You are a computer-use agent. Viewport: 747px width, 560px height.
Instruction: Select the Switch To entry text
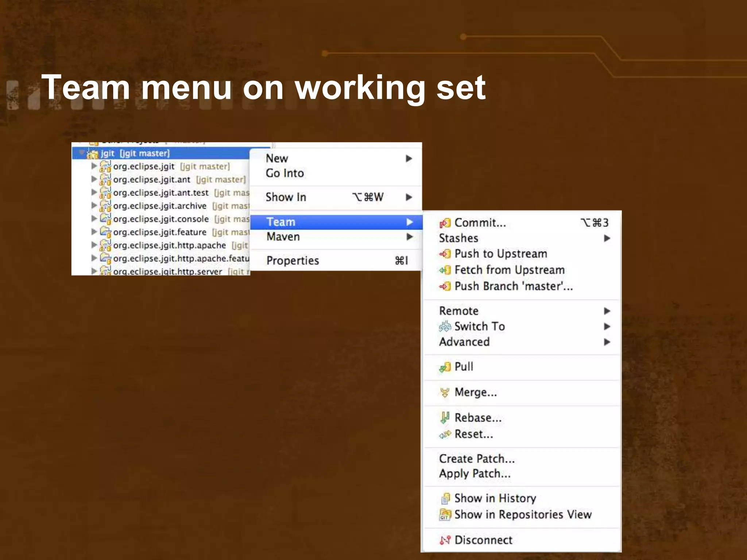(x=480, y=326)
